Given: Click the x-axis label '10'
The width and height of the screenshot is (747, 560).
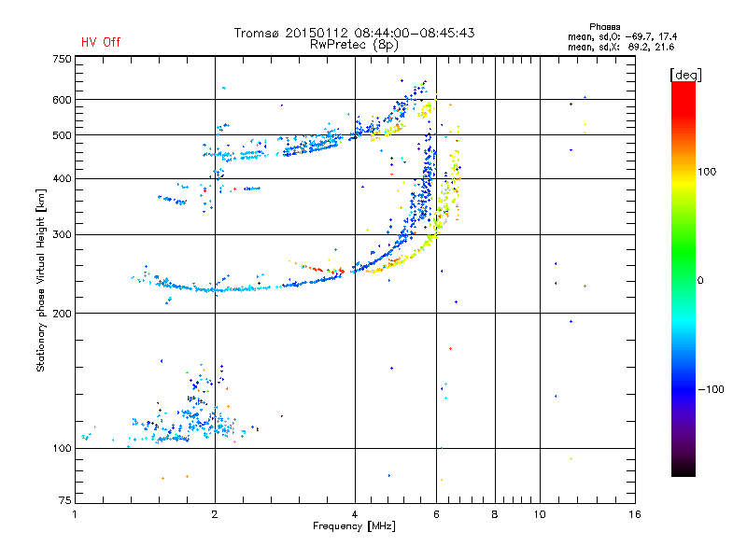Looking at the screenshot, I should click(x=540, y=514).
